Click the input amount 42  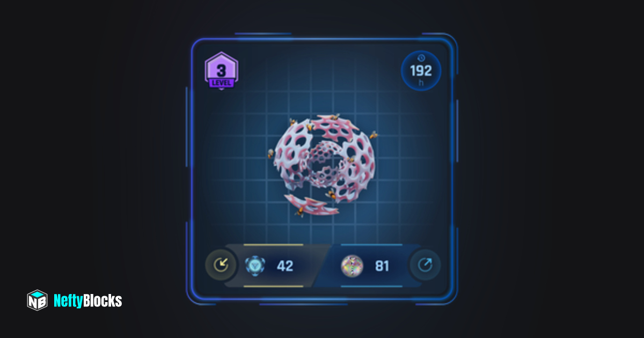pyautogui.click(x=285, y=266)
